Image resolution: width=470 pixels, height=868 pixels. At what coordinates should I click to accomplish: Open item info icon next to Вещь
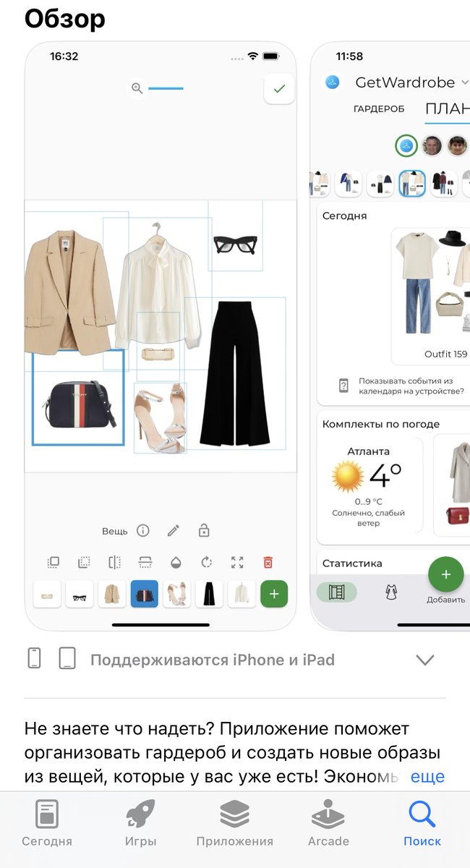(x=143, y=531)
